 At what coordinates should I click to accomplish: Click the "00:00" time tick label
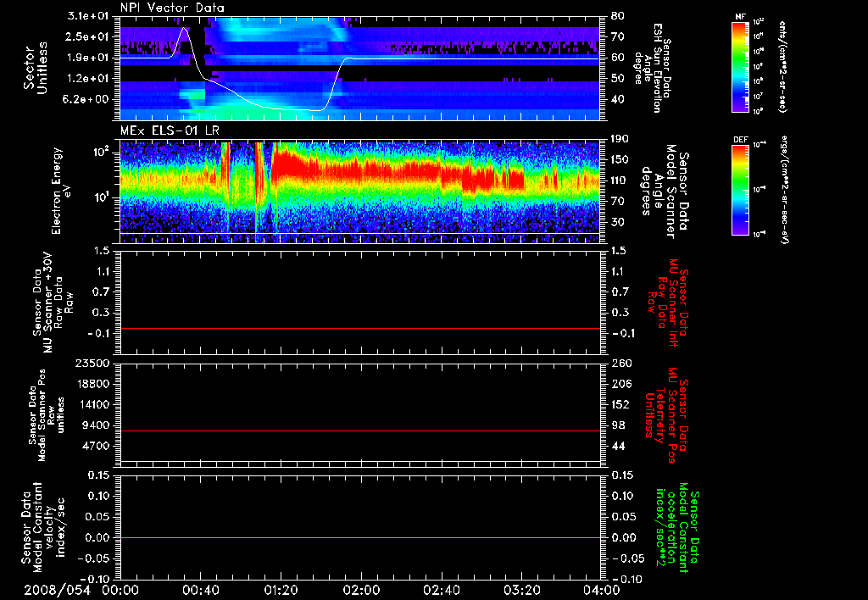pos(120,591)
